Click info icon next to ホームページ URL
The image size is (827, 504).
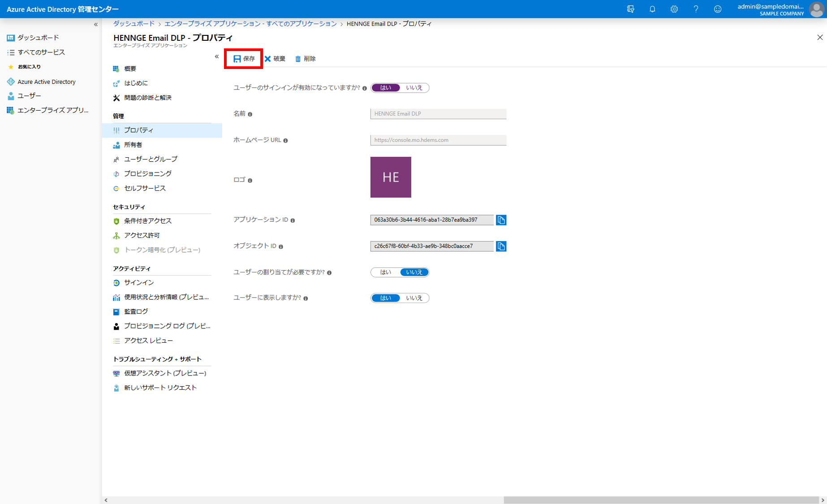click(x=285, y=141)
